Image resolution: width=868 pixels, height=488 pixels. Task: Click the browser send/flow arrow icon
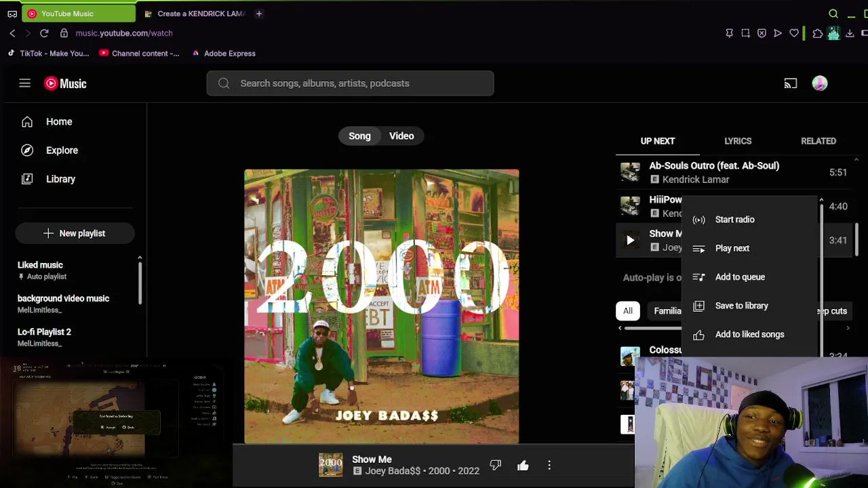(x=778, y=33)
